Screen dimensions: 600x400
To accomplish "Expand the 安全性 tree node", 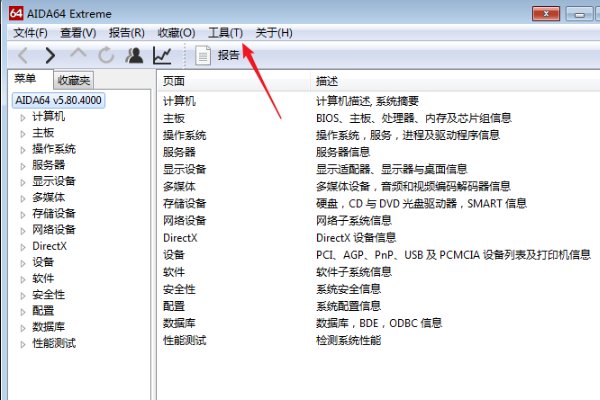I will click(x=23, y=296).
